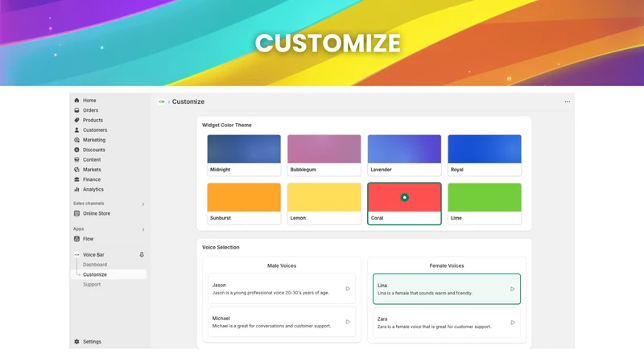Expand the Sales channels section chevron

pos(143,204)
